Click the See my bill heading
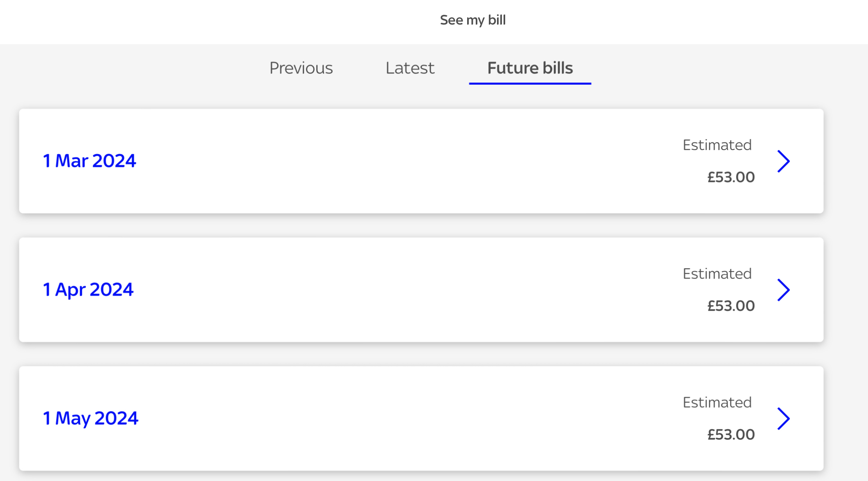868x481 pixels. coord(473,20)
